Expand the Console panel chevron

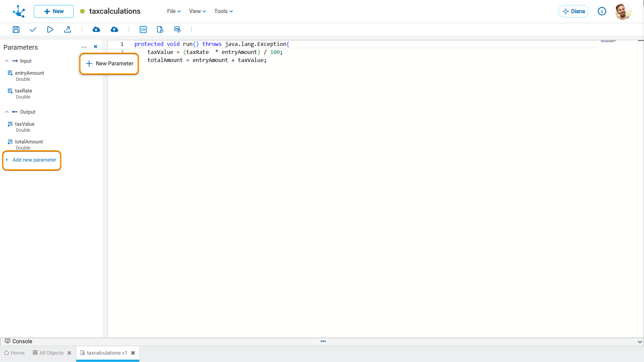640,342
